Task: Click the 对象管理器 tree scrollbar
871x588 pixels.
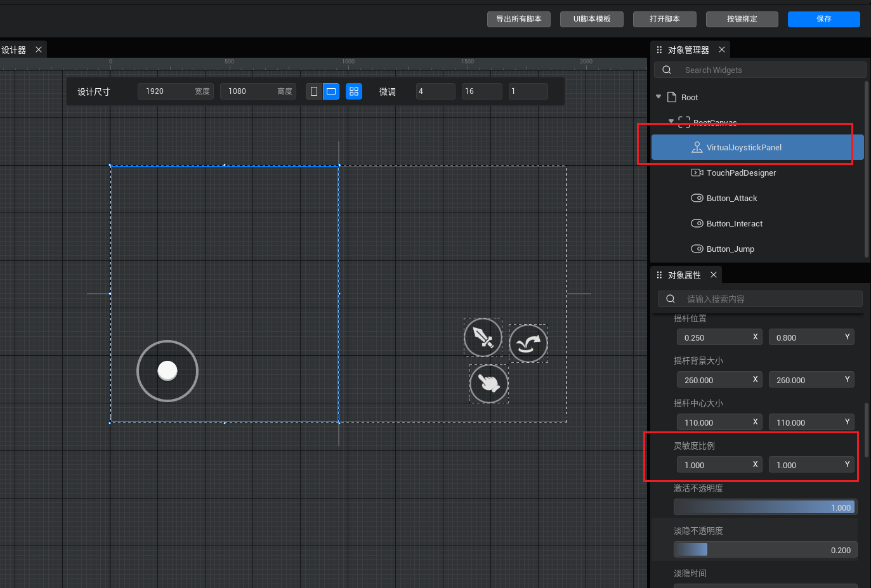Action: pos(867,168)
